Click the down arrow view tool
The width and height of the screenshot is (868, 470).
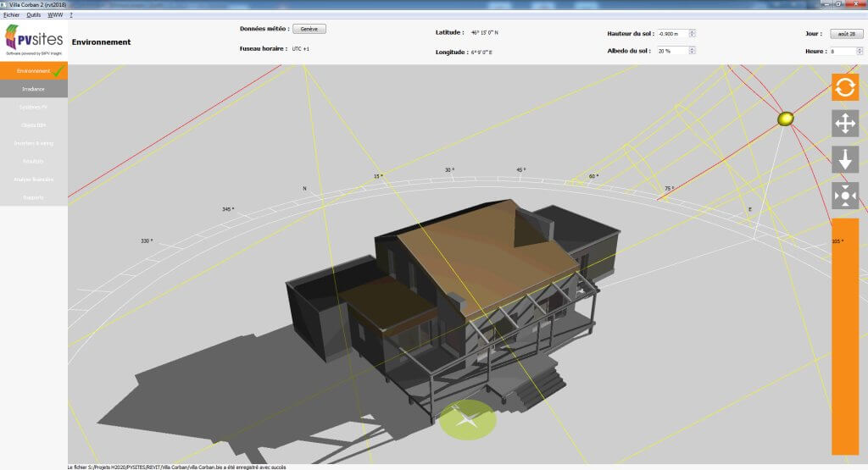coord(845,159)
